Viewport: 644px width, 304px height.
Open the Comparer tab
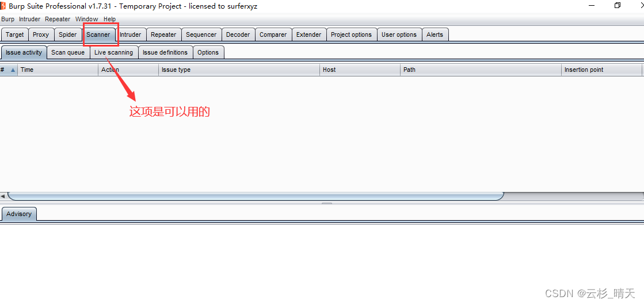[x=273, y=34]
